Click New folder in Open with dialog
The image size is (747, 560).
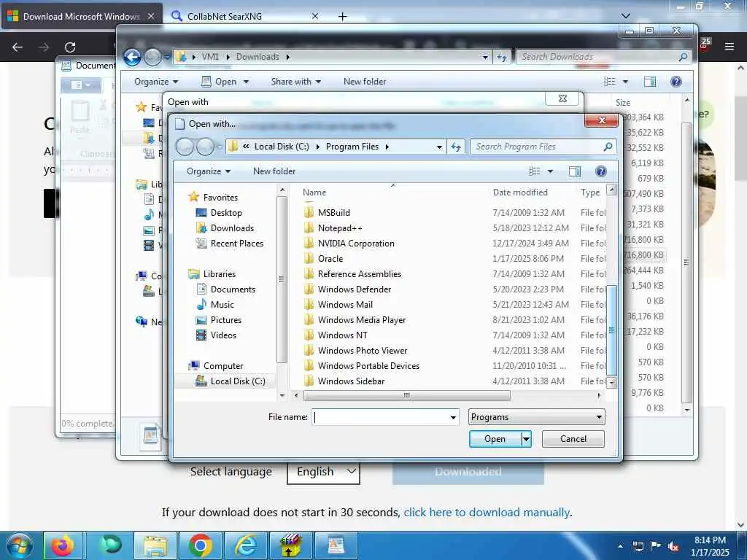(x=274, y=171)
